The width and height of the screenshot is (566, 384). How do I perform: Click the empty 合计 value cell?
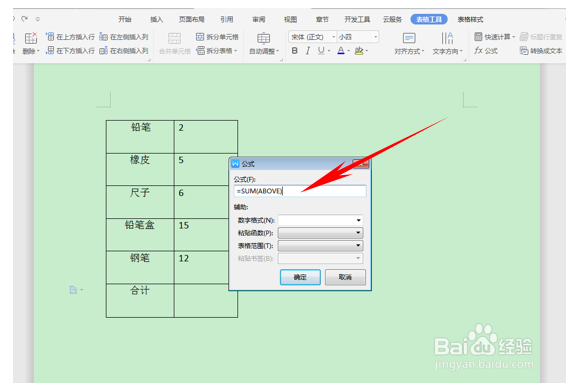206,301
